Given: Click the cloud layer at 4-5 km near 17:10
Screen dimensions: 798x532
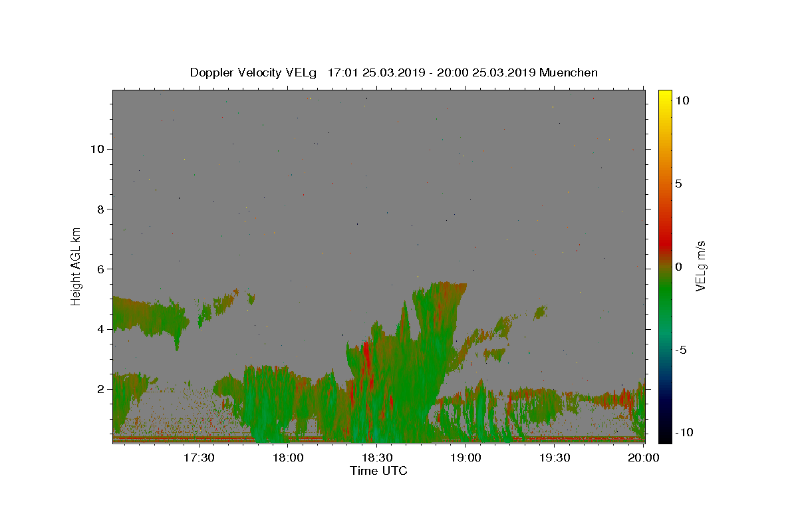Looking at the screenshot, I should (x=150, y=317).
